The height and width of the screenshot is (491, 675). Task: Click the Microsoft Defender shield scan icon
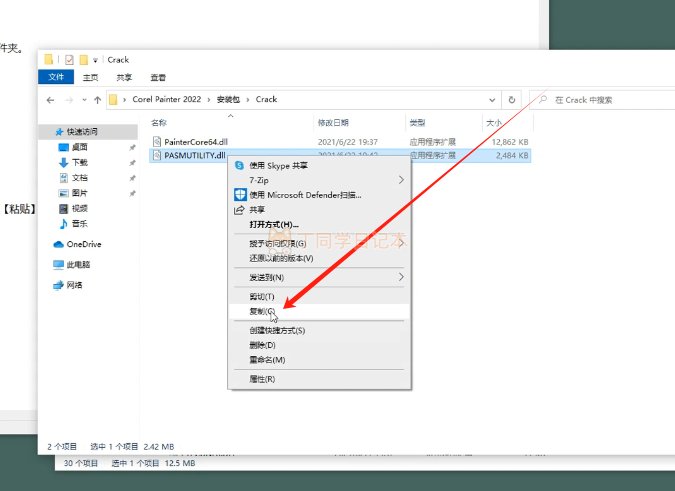[240, 195]
